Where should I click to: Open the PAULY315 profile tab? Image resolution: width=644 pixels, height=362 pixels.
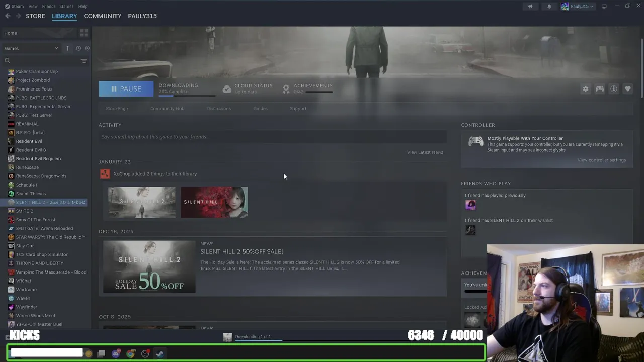pyautogui.click(x=142, y=16)
